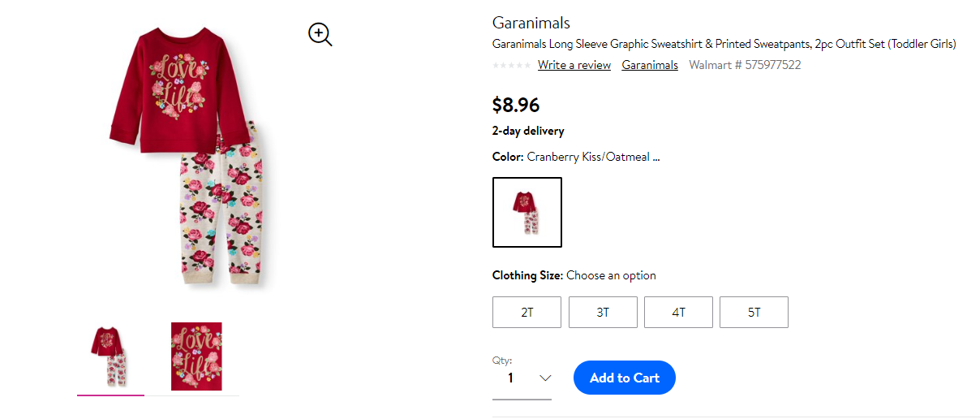Choose the 4T clothing size
The image size is (980, 419).
point(678,312)
